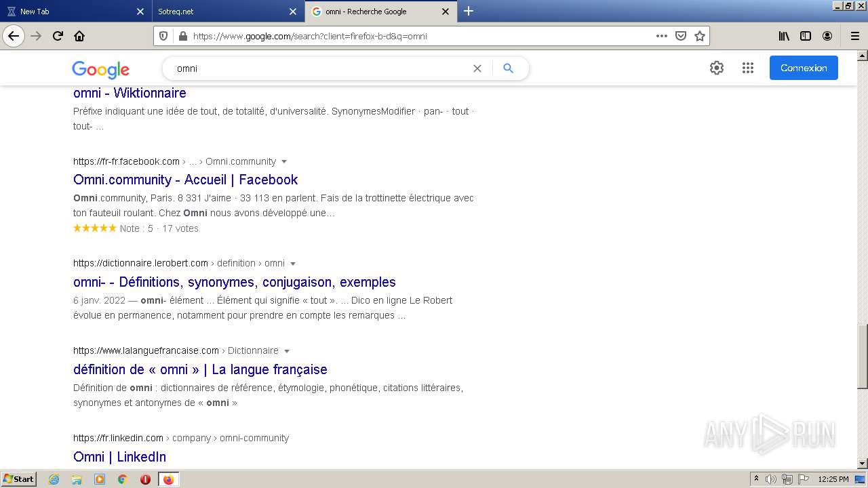The image size is (868, 488).
Task: Click the Connexion sign-in button
Action: coord(804,68)
